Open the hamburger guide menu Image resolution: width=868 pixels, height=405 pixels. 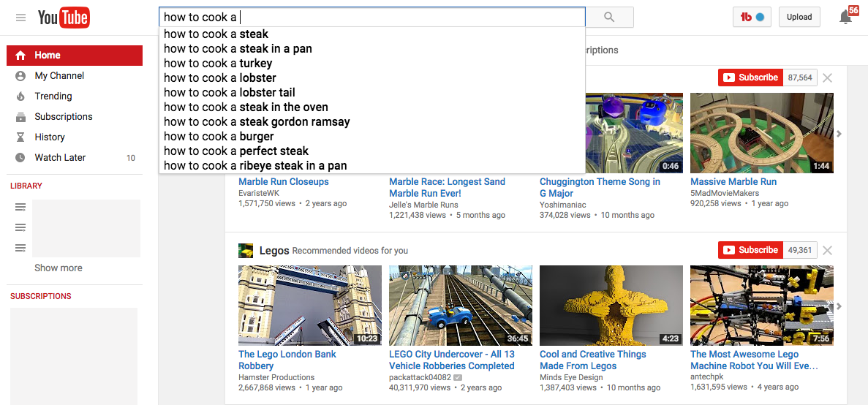click(x=21, y=17)
